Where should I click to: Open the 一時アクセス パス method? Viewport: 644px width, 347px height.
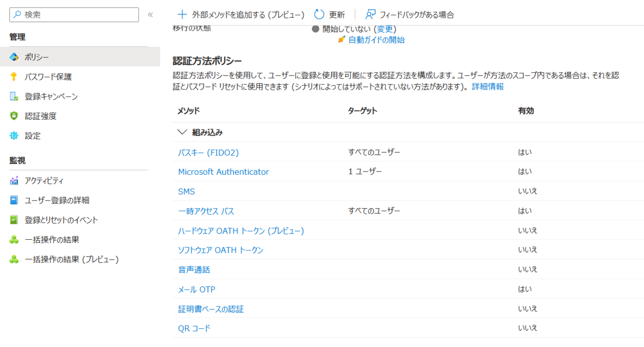click(206, 211)
